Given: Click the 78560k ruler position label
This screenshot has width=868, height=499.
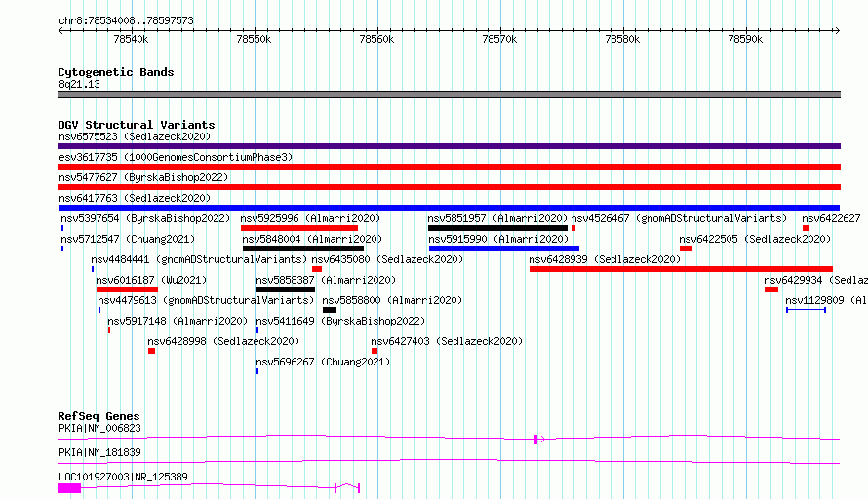Looking at the screenshot, I should (x=376, y=39).
